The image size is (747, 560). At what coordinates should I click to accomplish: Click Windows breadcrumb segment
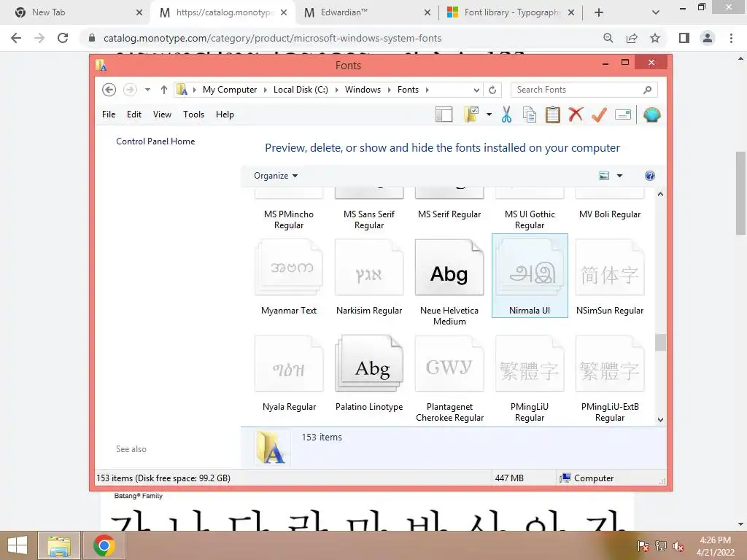click(363, 90)
